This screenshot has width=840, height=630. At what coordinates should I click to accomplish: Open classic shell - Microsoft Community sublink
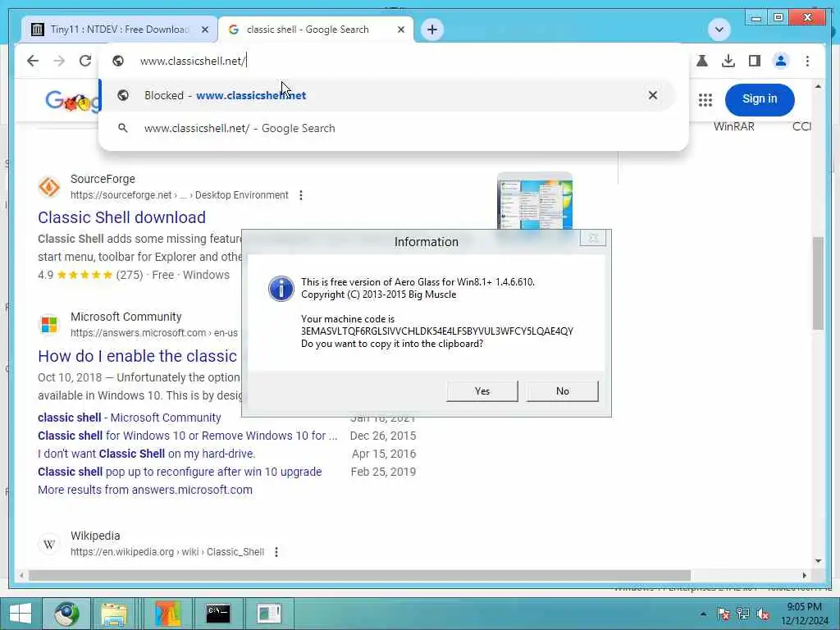tap(129, 418)
